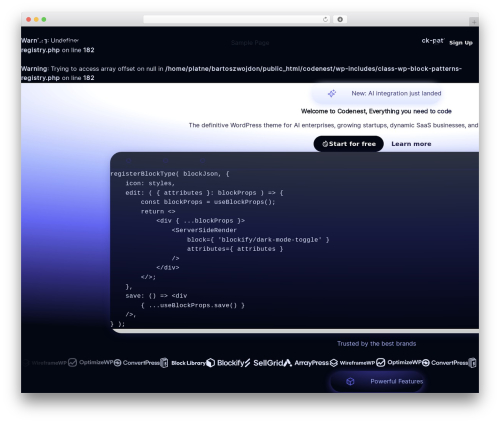Click the sparkle icon in AI integration badge

[332, 93]
